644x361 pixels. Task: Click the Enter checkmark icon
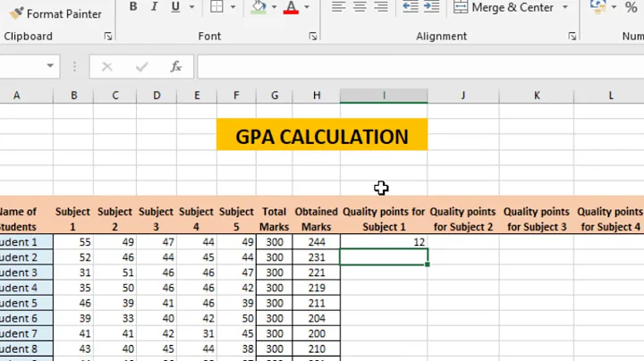[141, 66]
